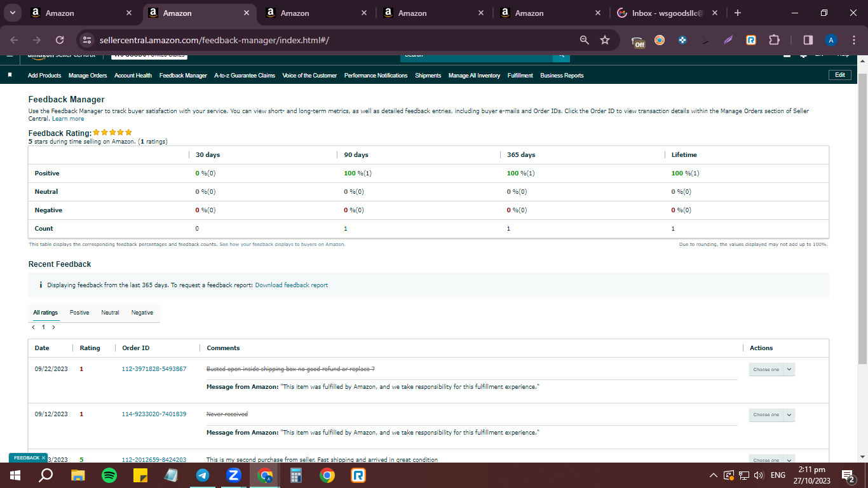868x488 pixels.
Task: Switch to the Positive feedback tab
Action: (79, 313)
